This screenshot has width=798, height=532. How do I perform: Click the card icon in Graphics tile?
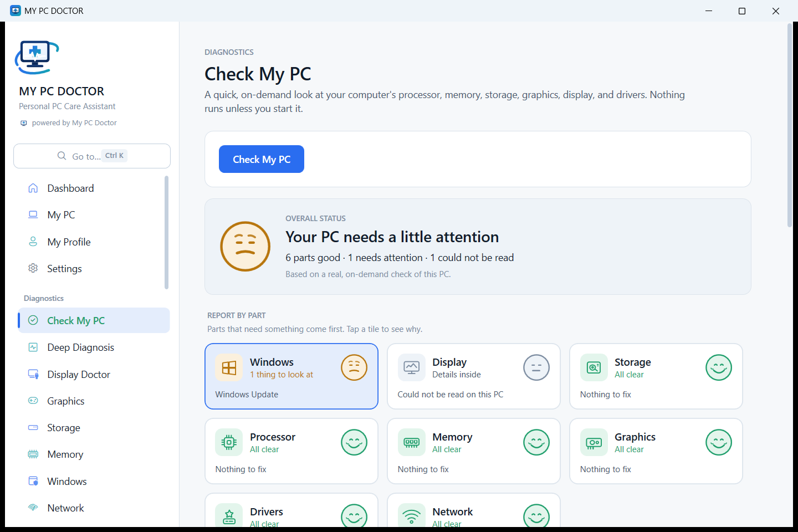(x=594, y=442)
